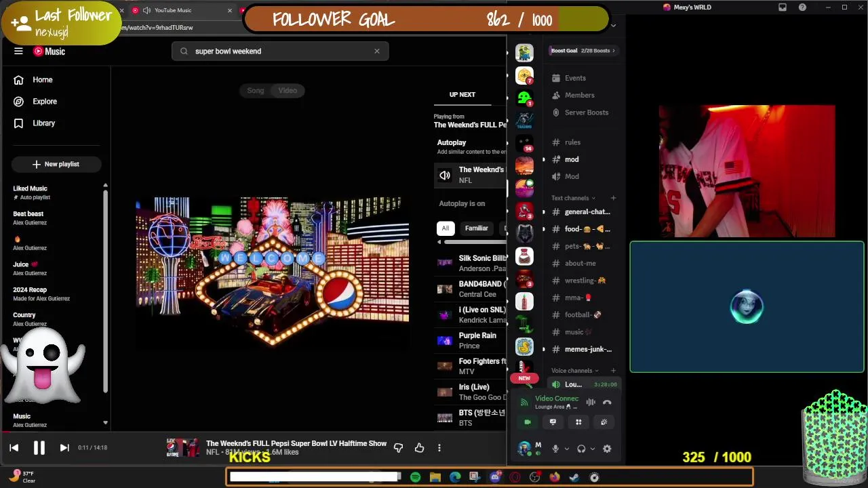This screenshot has height=488, width=868.
Task: Open Discord user settings gear
Action: tap(607, 449)
